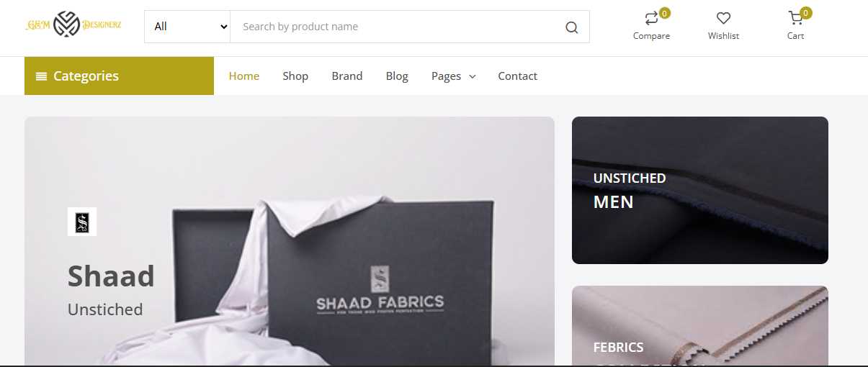Click the small Shaad brand logo
The width and height of the screenshot is (868, 367).
pyautogui.click(x=82, y=222)
